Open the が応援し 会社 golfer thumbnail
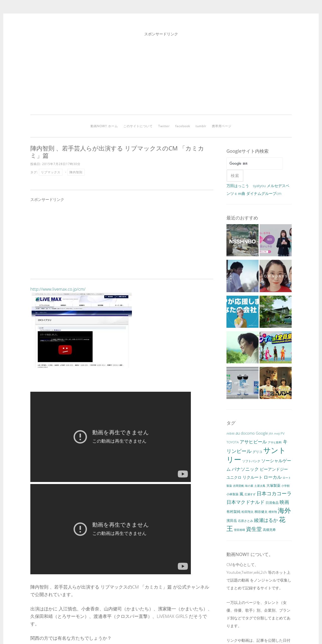 pos(243,312)
